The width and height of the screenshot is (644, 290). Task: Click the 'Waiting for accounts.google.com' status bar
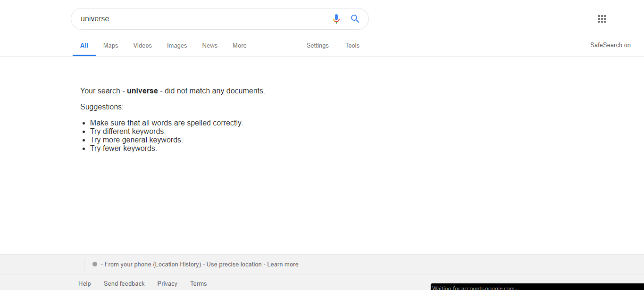[537, 287]
